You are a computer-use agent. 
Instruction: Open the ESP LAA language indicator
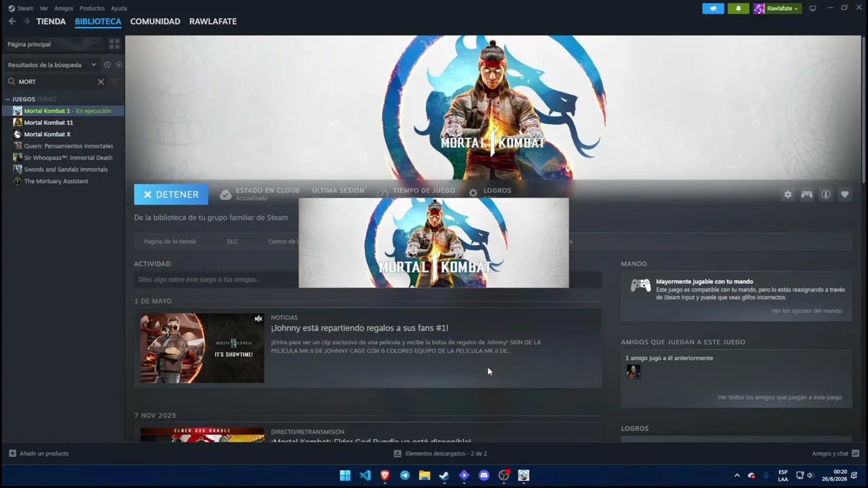[783, 475]
